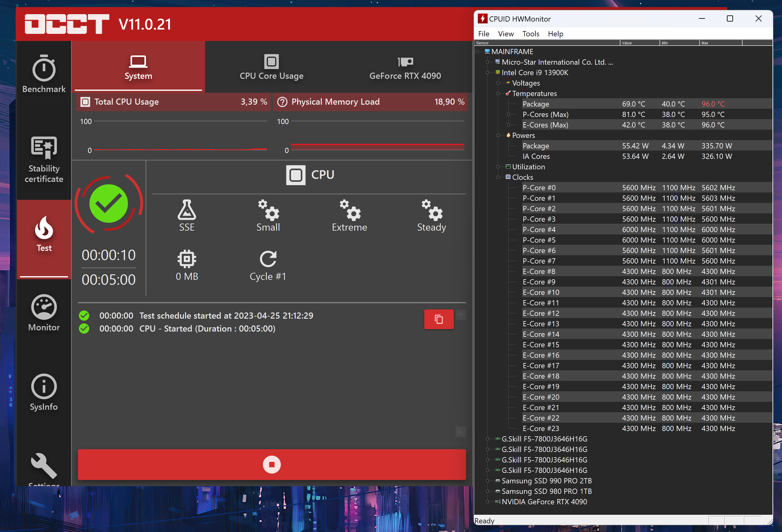Open the Tools menu in HWMonitor
Viewport: 782px width, 532px height.
click(x=530, y=34)
